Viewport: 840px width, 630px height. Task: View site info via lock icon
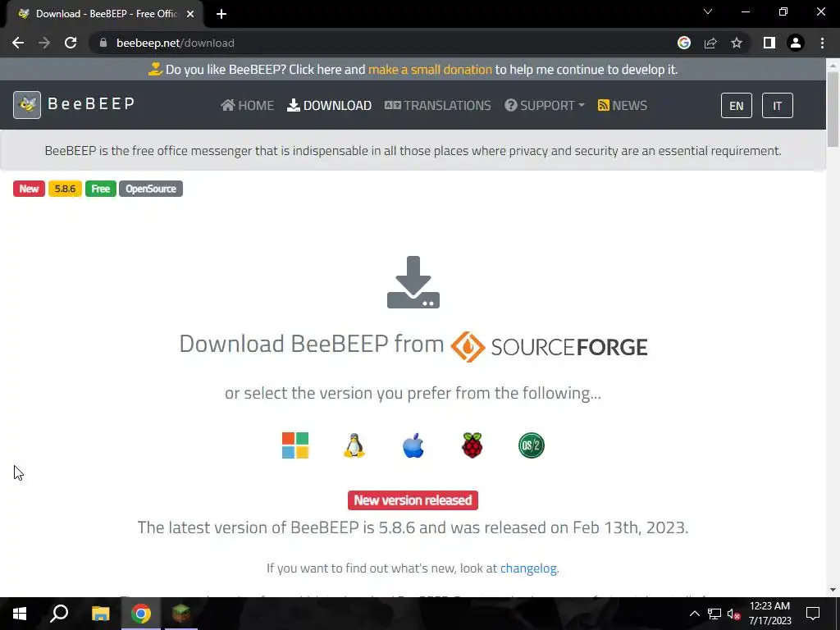tap(103, 43)
